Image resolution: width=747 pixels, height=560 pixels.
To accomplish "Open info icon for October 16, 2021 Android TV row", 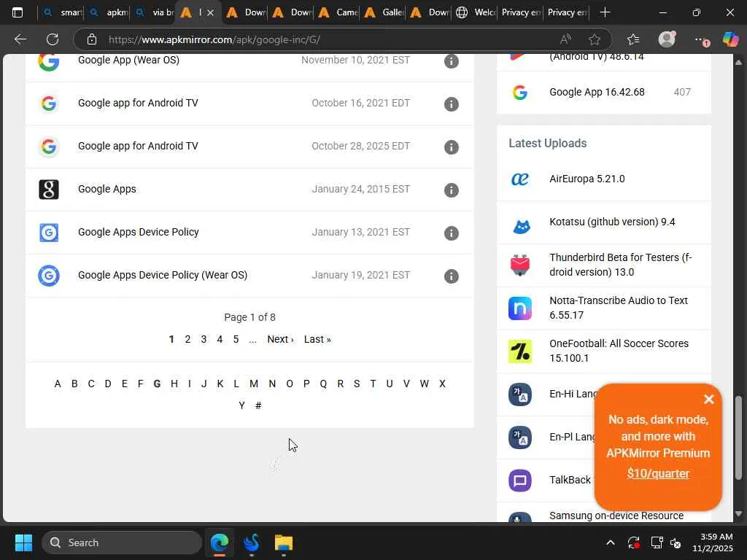I will tap(451, 104).
